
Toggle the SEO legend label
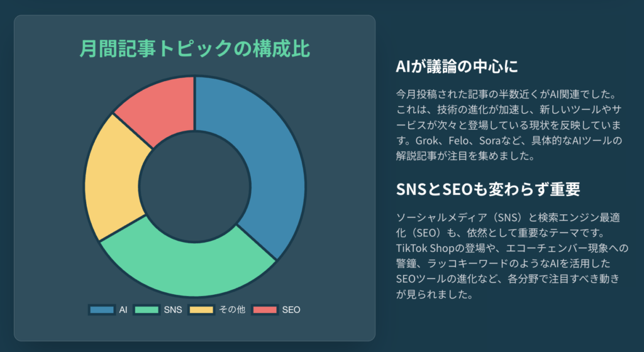291,310
